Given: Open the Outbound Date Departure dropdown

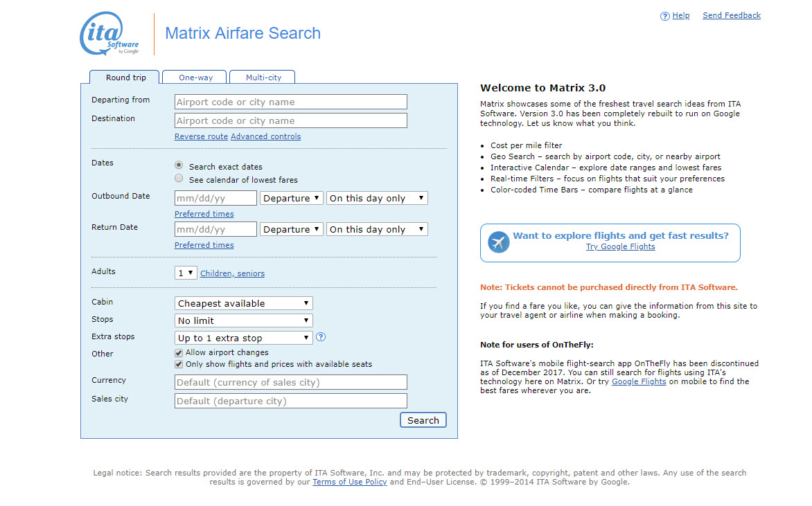Looking at the screenshot, I should (x=292, y=198).
